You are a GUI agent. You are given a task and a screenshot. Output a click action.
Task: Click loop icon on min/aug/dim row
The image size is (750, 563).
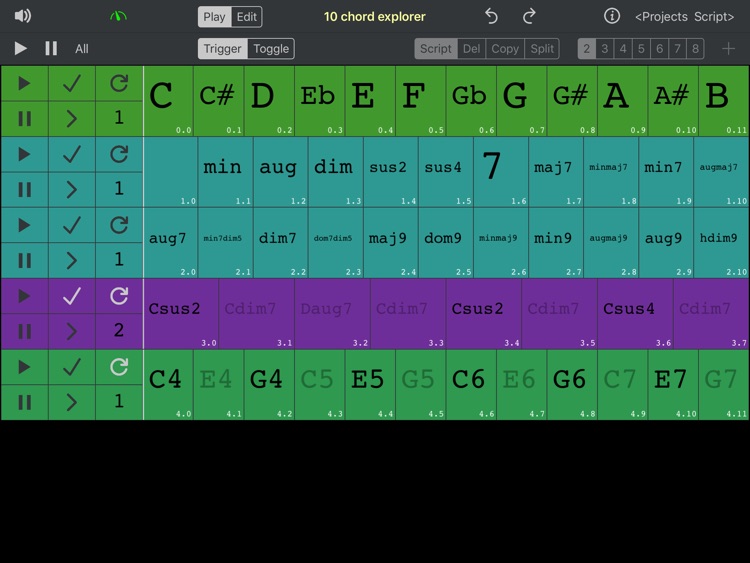[119, 155]
